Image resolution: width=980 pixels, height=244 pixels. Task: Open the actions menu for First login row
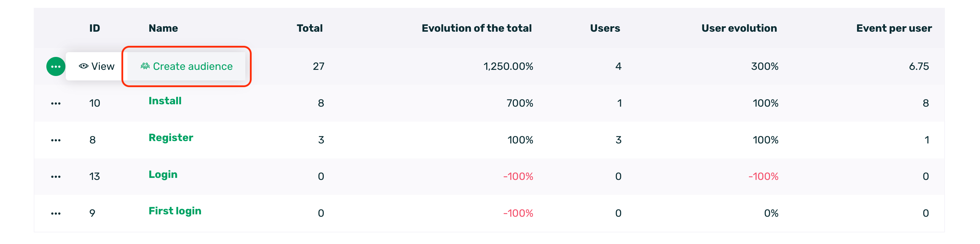56,213
